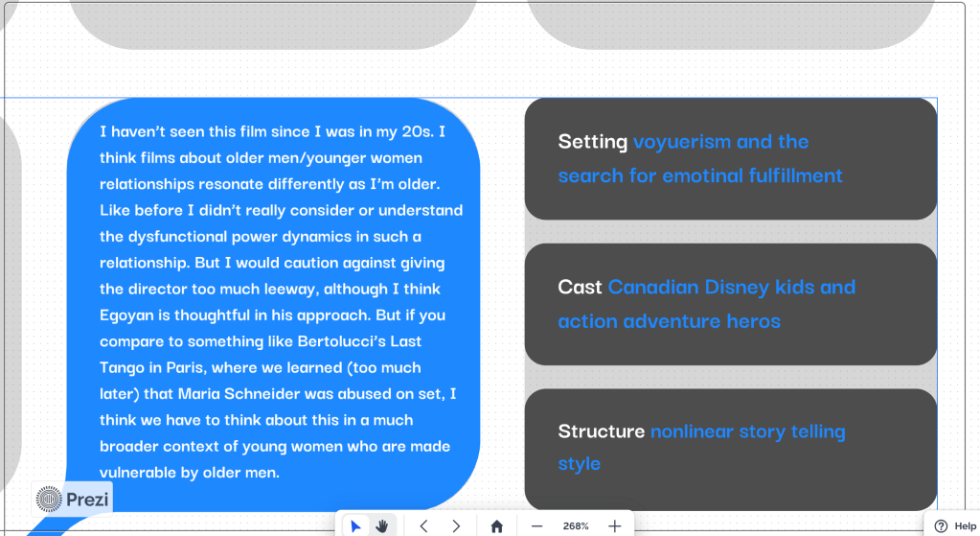Zoom out with the minus button

[537, 525]
